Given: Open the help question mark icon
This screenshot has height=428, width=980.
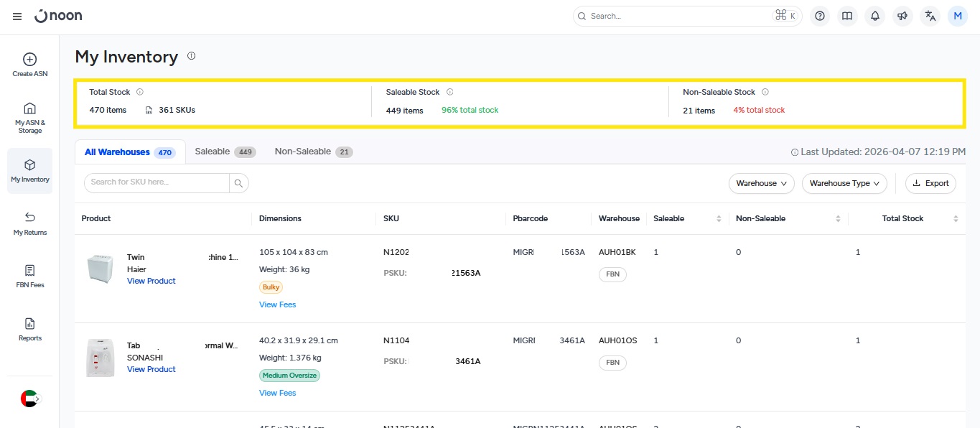Looking at the screenshot, I should point(820,16).
